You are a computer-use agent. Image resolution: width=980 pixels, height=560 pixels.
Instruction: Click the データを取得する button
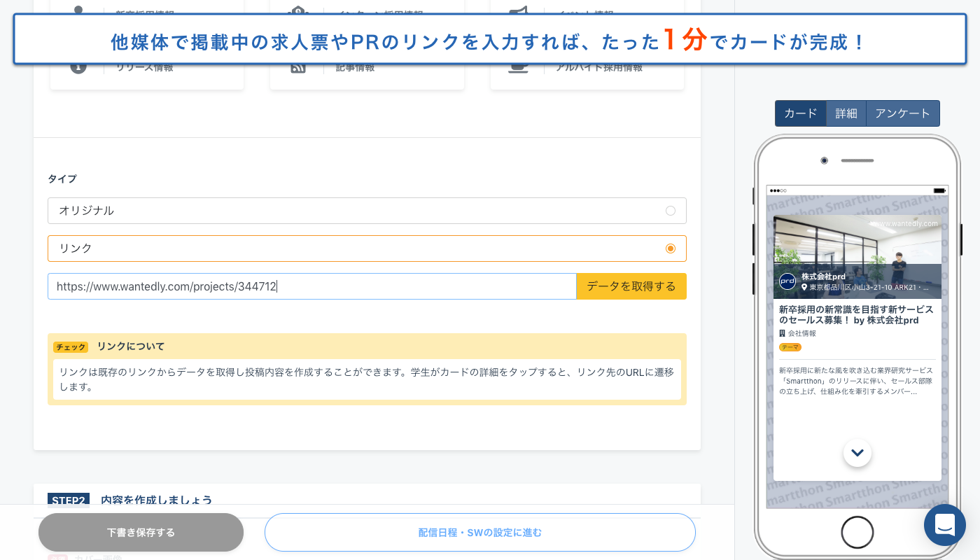(631, 286)
